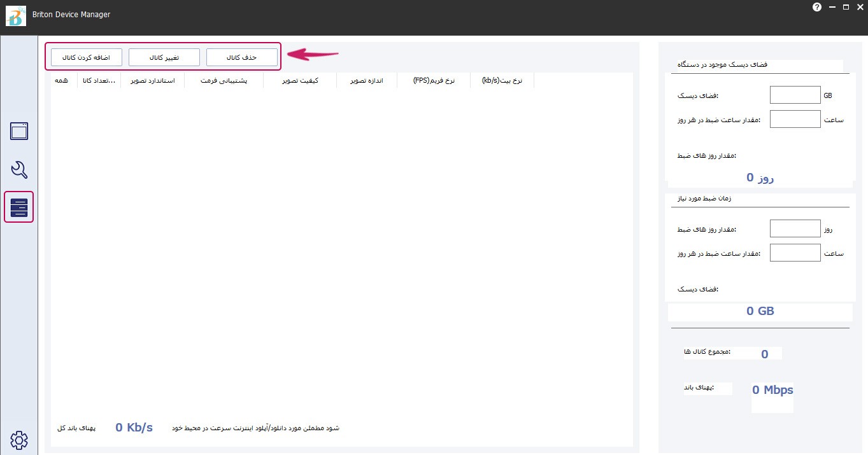Click the Briton Device Manager logo
The image size is (868, 455).
click(15, 16)
